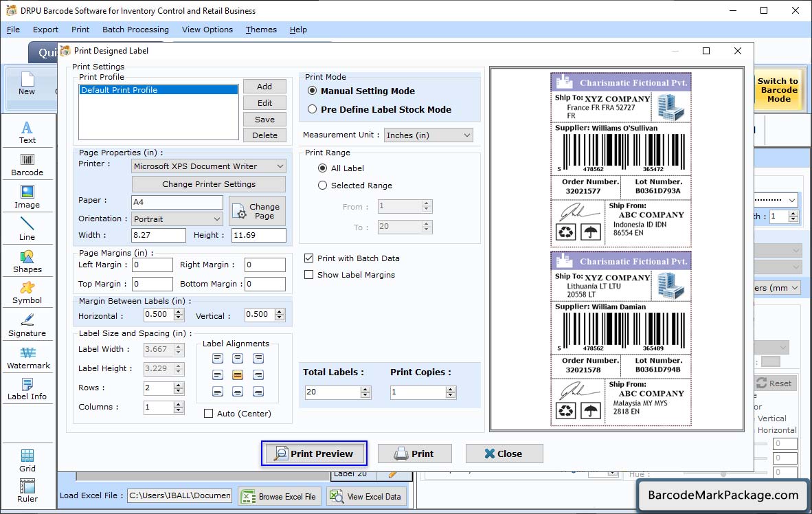This screenshot has height=514, width=812.
Task: Click the Left Margin input field
Action: [x=153, y=265]
